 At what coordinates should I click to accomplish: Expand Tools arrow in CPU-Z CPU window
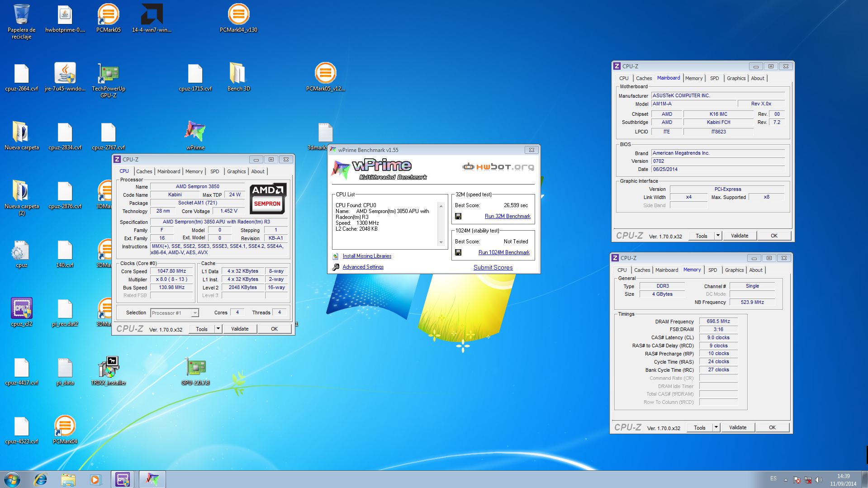[218, 329]
